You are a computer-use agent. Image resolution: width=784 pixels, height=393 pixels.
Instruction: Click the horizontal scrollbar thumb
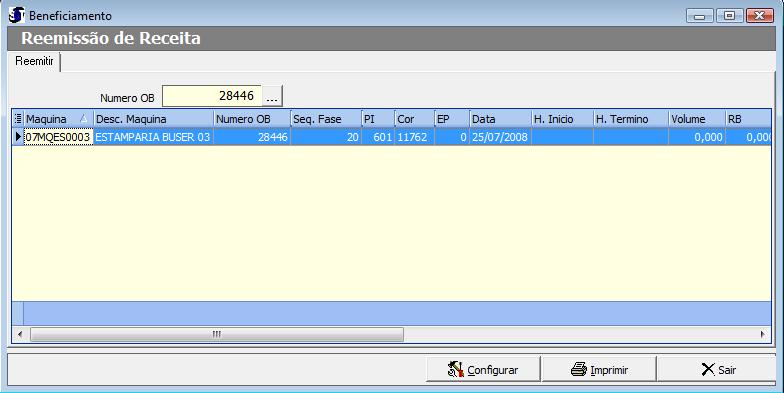pyautogui.click(x=216, y=334)
